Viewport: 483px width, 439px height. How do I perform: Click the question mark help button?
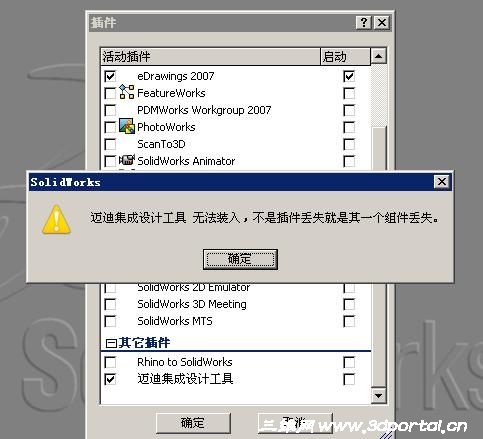click(364, 23)
